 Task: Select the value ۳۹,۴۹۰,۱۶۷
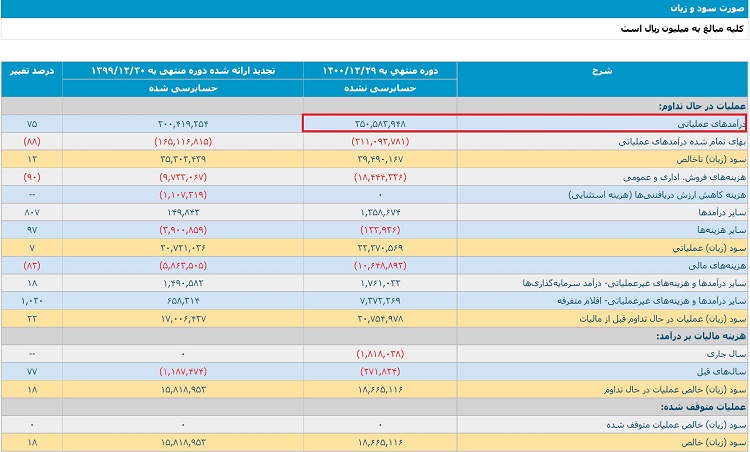(x=380, y=159)
